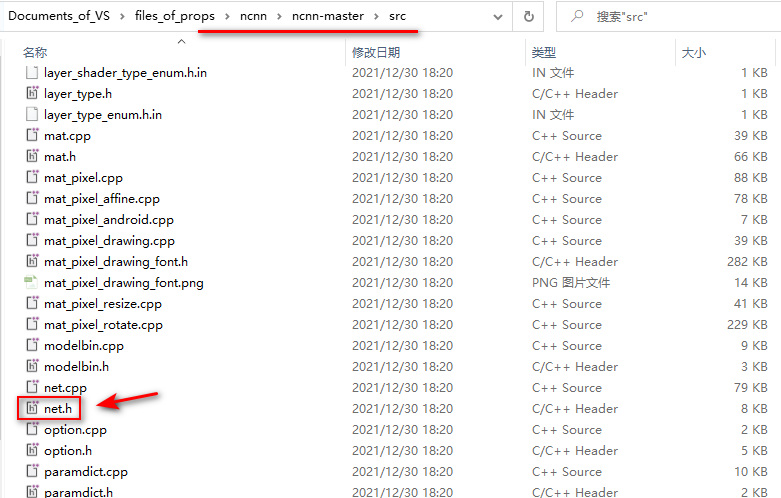Click the mat.cpp source file icon
781x498 pixels.
pos(32,135)
